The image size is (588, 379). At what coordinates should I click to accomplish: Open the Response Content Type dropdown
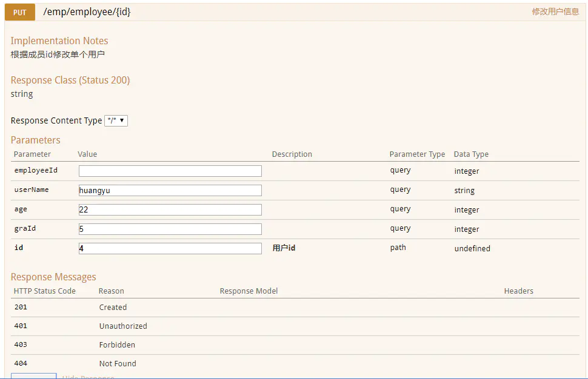point(116,120)
